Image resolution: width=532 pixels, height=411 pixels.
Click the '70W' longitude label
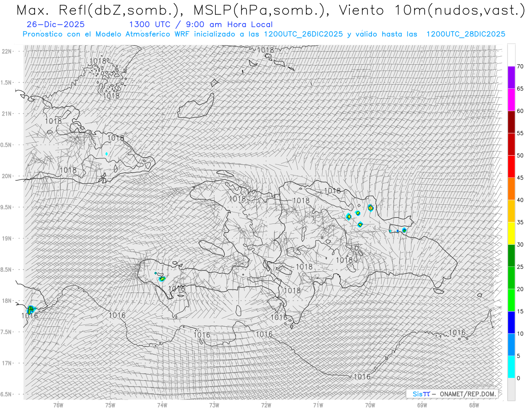370,405
